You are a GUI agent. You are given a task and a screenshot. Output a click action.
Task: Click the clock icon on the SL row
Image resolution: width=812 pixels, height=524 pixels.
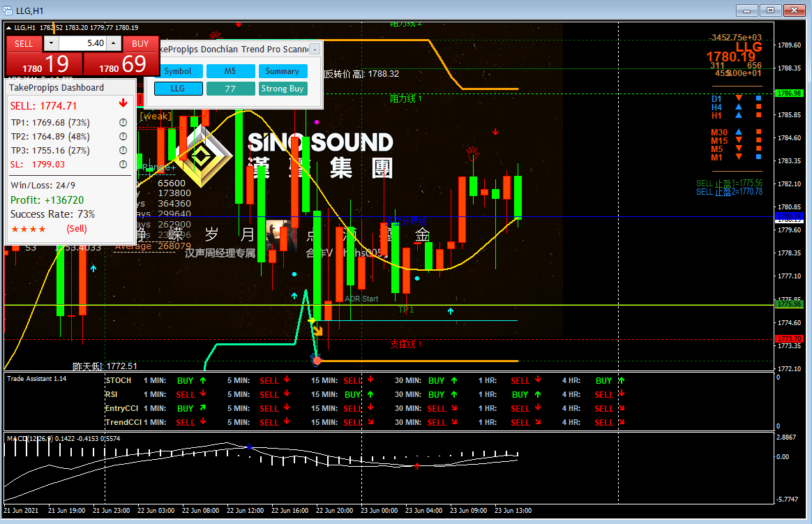point(123,165)
